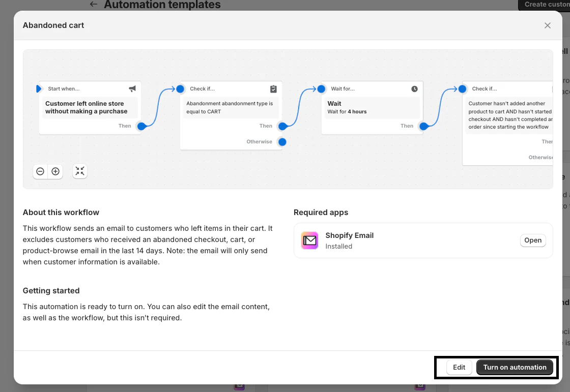Select input connector of Wait step
Screen dimensions: 570x392
(x=321, y=88)
